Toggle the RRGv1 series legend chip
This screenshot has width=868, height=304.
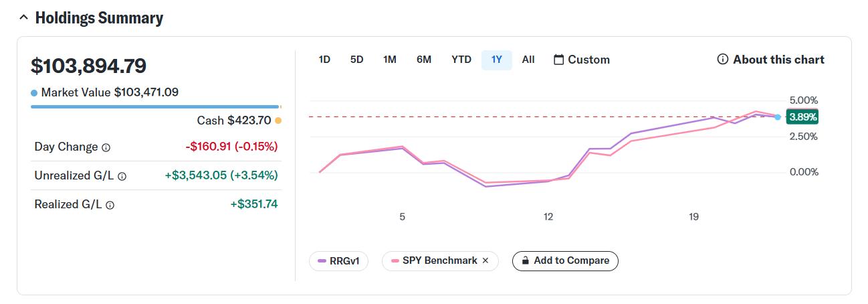point(338,261)
